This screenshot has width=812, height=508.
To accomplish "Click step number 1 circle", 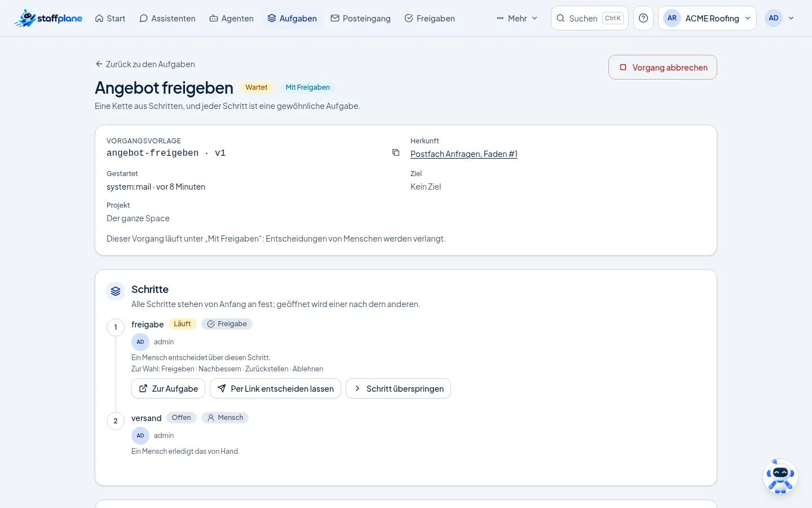I will [x=116, y=327].
